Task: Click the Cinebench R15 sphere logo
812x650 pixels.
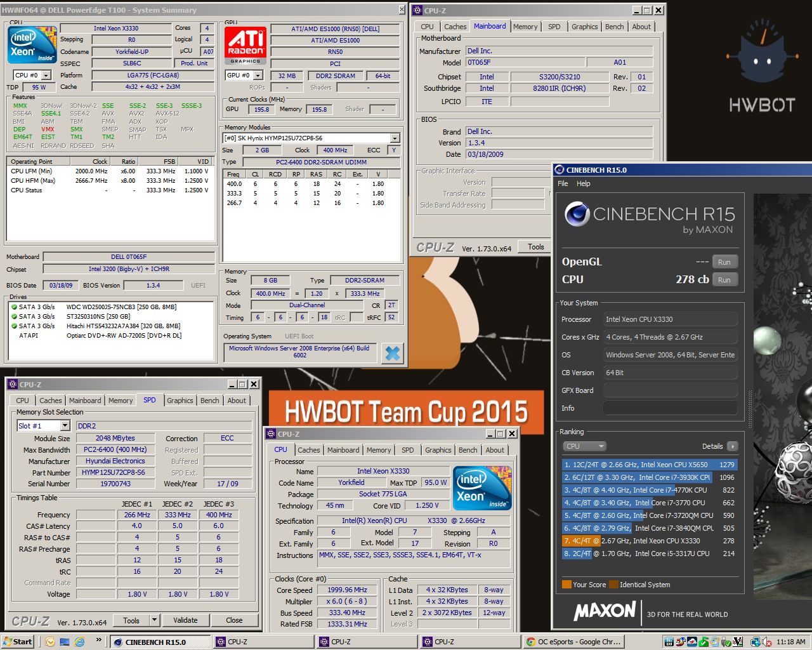Action: click(577, 214)
